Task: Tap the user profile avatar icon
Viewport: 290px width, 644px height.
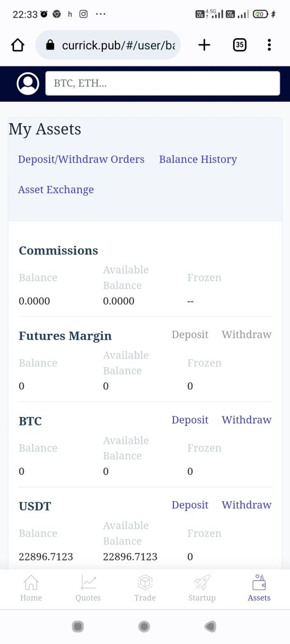Action: pyautogui.click(x=28, y=84)
